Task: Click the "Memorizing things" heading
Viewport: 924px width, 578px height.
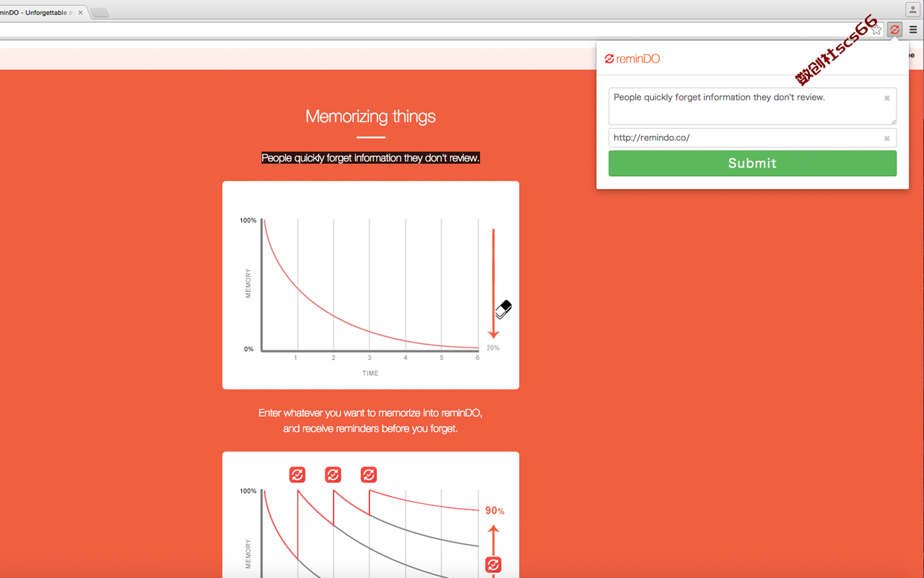Action: (370, 116)
